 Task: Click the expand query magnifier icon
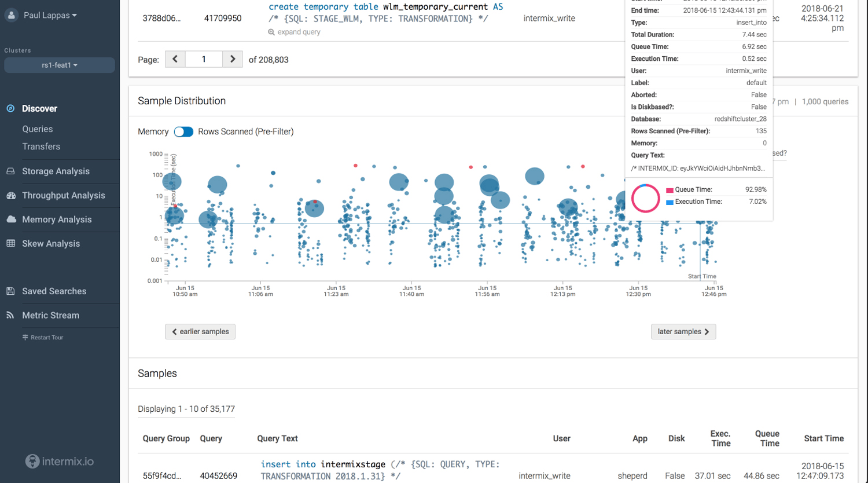pos(271,32)
